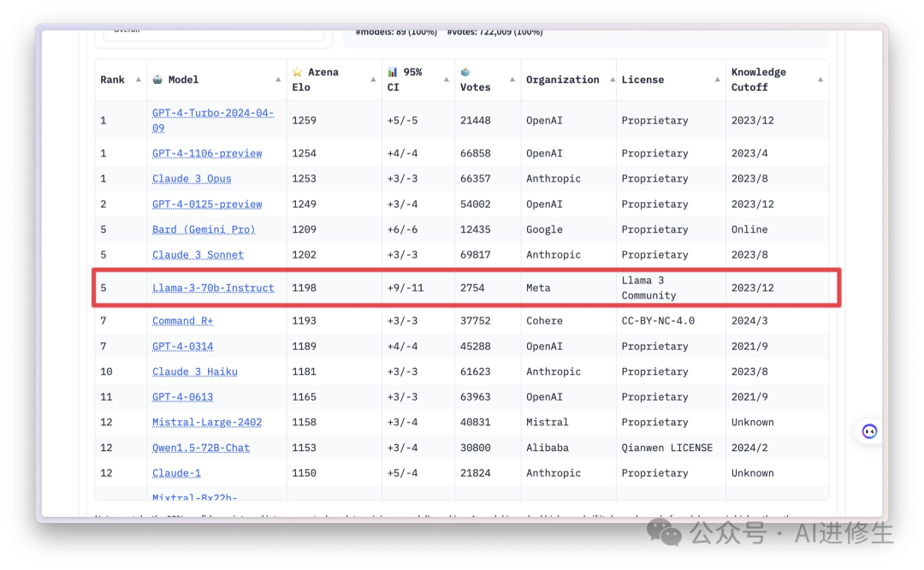924x570 pixels.
Task: Click the floating assistant face icon
Action: 869,431
